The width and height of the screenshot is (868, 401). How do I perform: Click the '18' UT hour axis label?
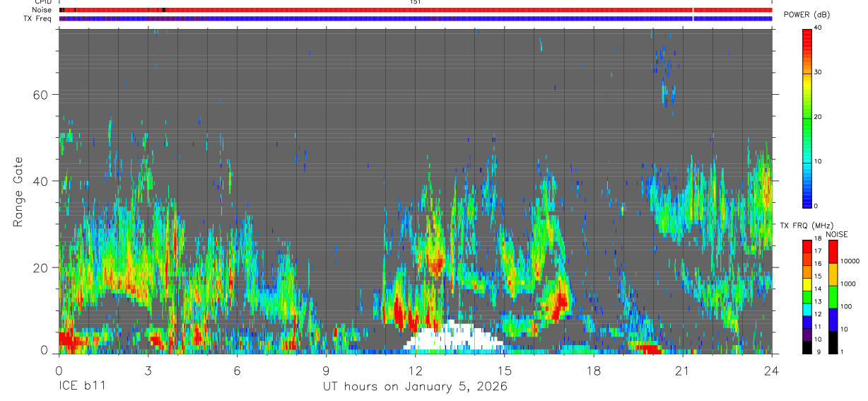[594, 370]
